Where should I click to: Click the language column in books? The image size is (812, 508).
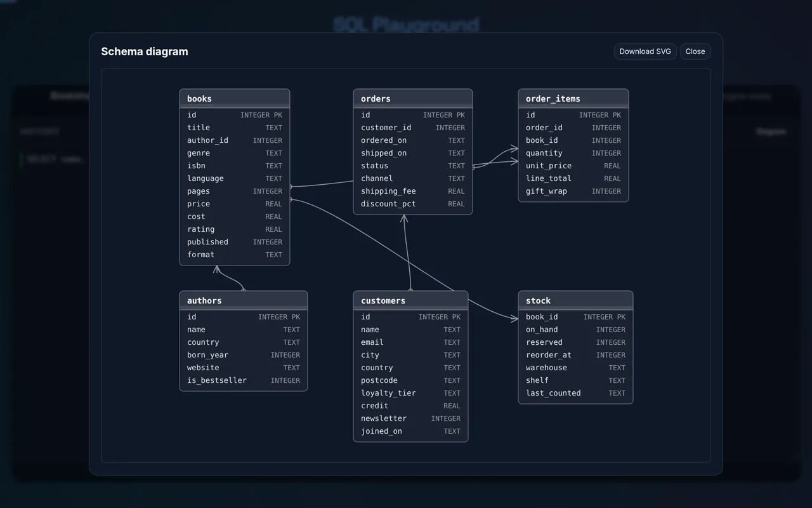(x=235, y=178)
